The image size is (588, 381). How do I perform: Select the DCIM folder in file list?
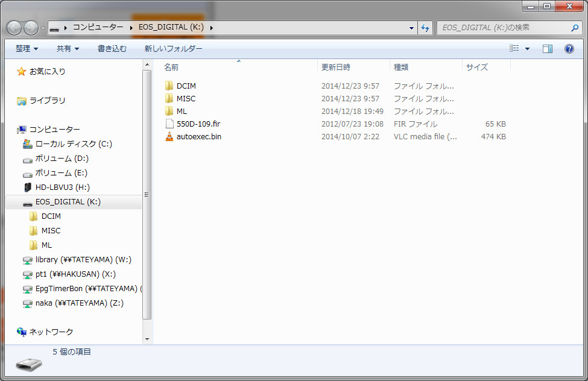(x=186, y=86)
